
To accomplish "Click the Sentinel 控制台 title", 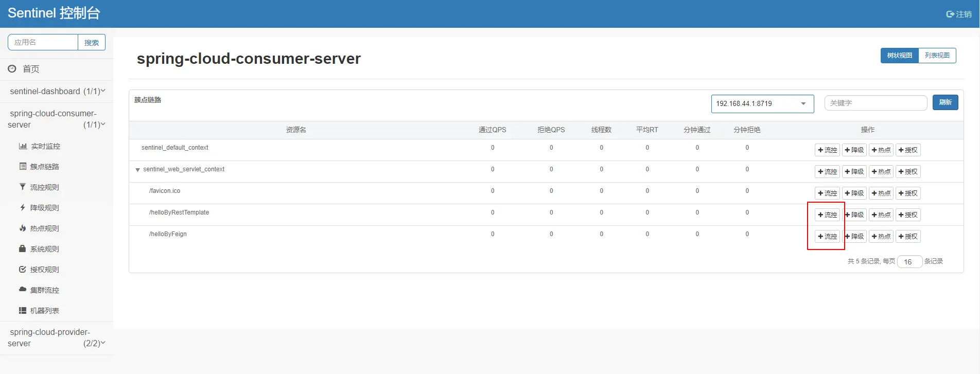I will coord(54,13).
